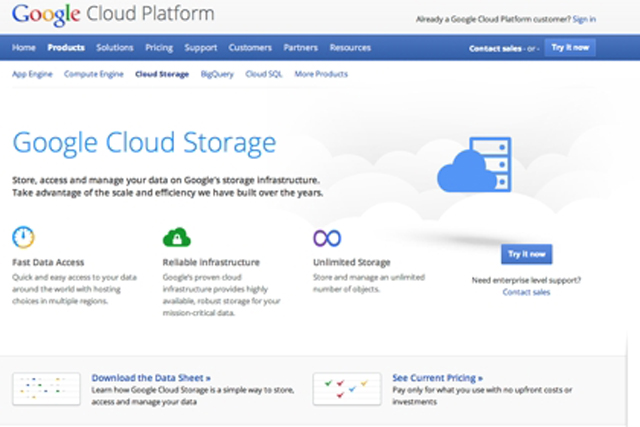The width and height of the screenshot is (640, 427).
Task: Click the Google Cloud Platform logo
Action: [x=113, y=14]
